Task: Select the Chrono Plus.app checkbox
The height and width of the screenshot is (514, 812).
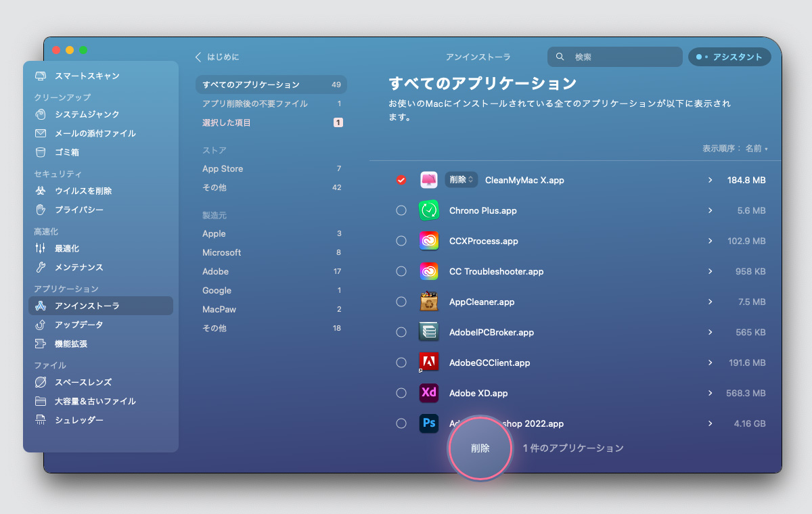Action: (401, 210)
